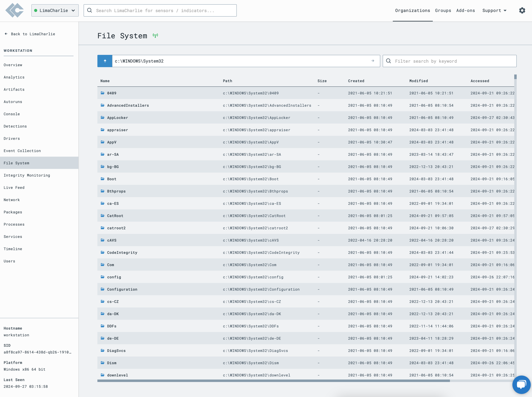This screenshot has height=397, width=532.
Task: Click the horizontal table scrollbar
Action: tap(274, 381)
